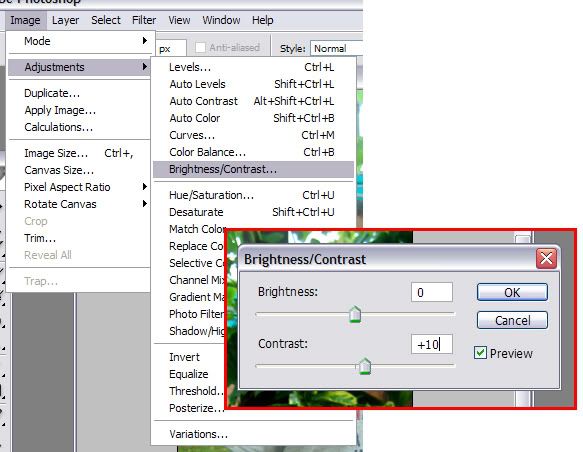Toggle the Anti-aliased checkbox
Image resolution: width=583 pixels, height=452 pixels.
(200, 48)
